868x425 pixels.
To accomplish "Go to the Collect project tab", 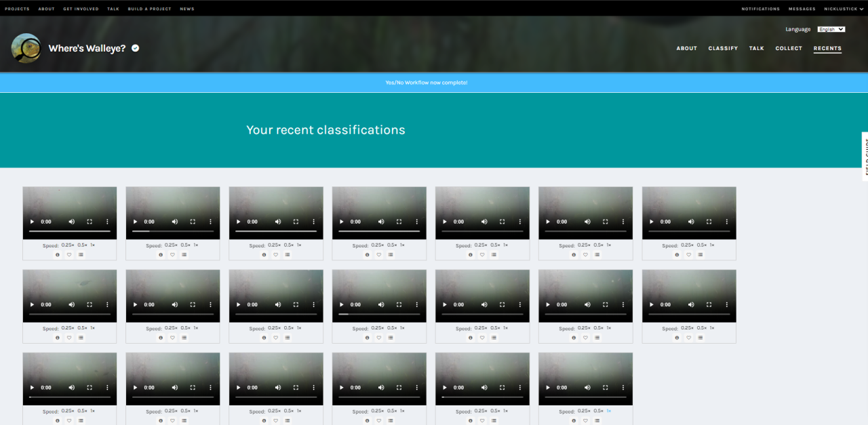I will pos(789,48).
